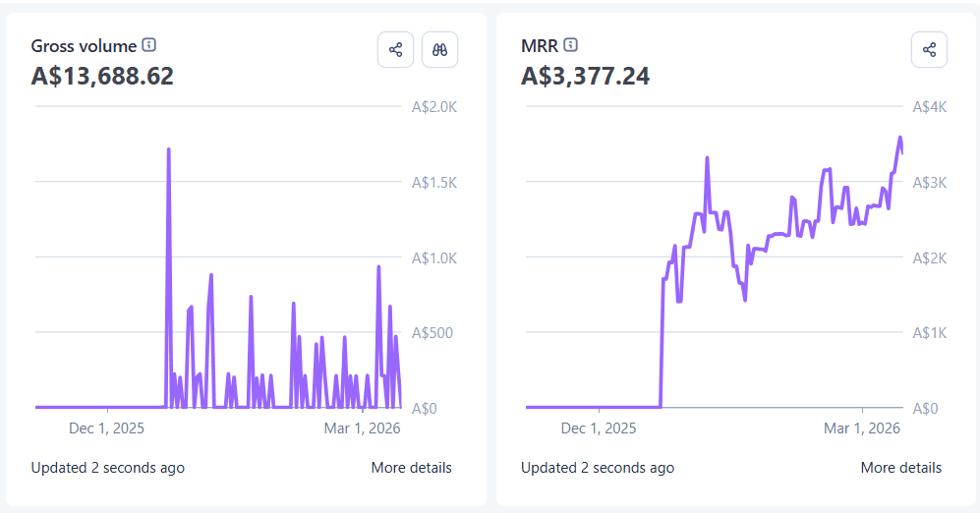Click the A$2.0K axis label on Gross volume
The image size is (980, 513).
point(434,107)
